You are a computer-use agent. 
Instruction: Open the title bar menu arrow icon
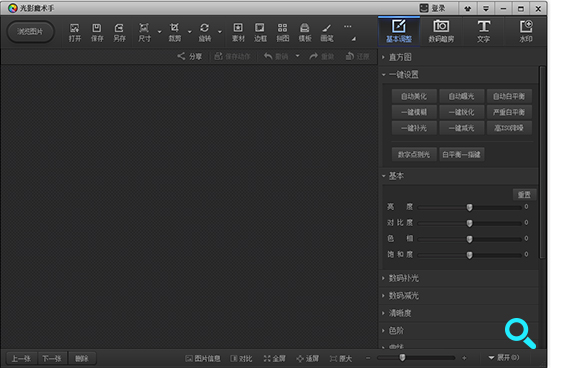(x=486, y=9)
